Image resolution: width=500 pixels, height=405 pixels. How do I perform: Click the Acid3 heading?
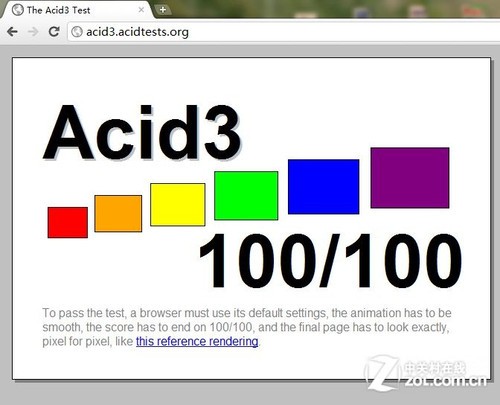142,132
